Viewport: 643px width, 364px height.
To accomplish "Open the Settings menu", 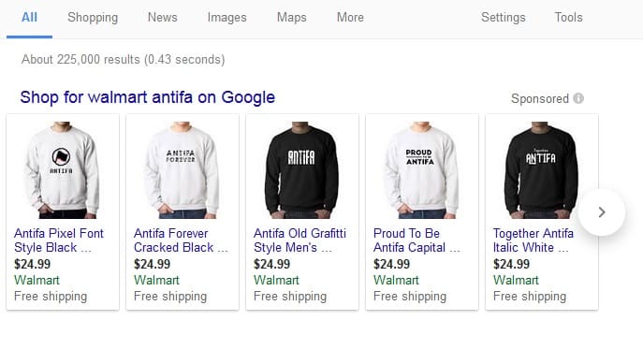I will tap(504, 17).
